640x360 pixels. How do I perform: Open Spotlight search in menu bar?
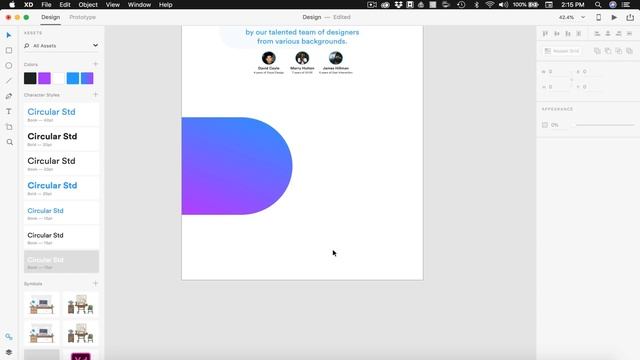pyautogui.click(x=598, y=5)
